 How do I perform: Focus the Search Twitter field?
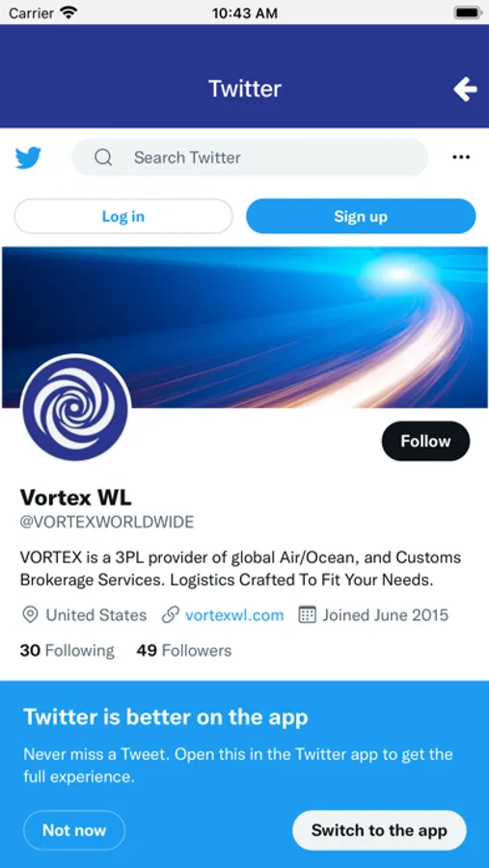[250, 158]
